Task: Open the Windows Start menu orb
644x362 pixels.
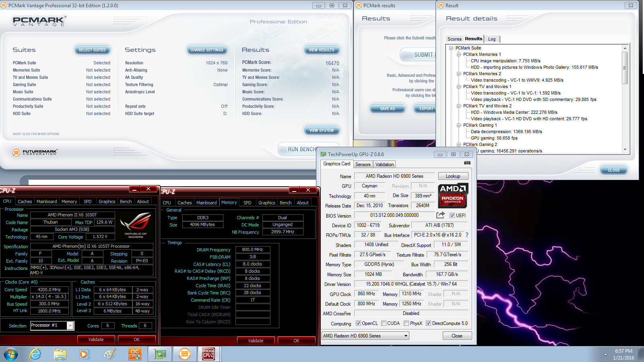Action: coord(11,354)
